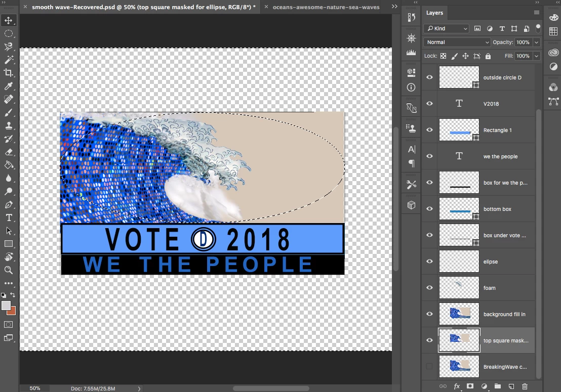This screenshot has height=392, width=561.
Task: Create a new layer group
Action: (x=498, y=386)
